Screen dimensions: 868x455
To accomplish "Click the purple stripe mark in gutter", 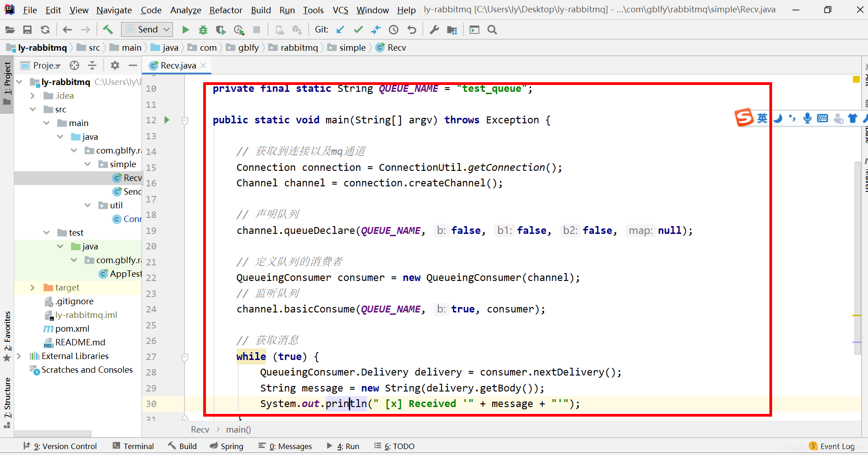I will (857, 342).
